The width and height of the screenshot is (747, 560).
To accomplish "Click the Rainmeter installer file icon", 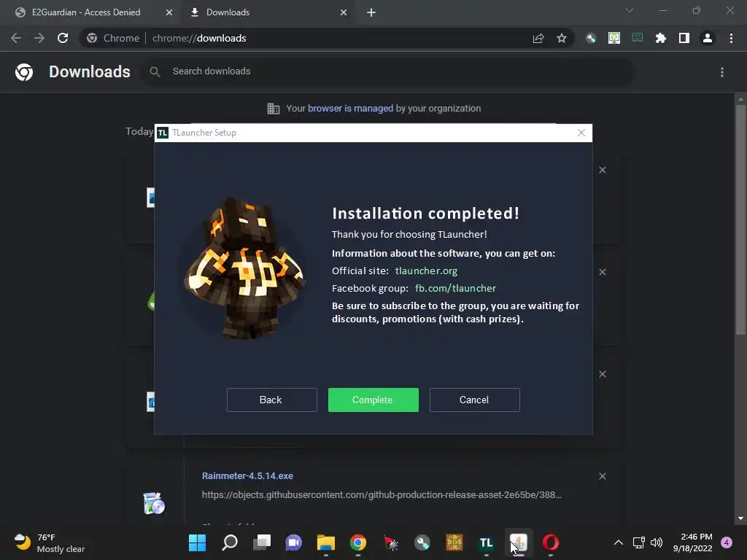I will [154, 503].
